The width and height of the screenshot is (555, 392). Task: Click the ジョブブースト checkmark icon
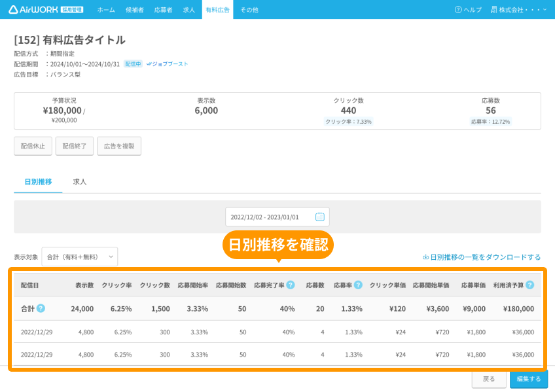(149, 64)
